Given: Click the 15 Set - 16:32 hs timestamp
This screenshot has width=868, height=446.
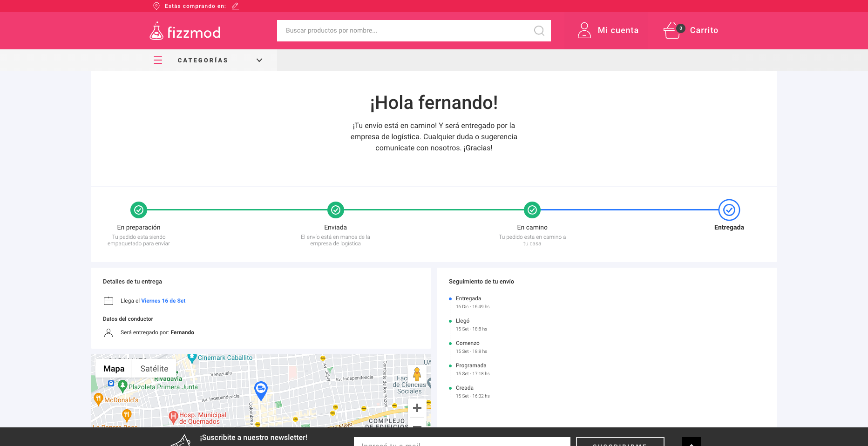Looking at the screenshot, I should pyautogui.click(x=473, y=396).
